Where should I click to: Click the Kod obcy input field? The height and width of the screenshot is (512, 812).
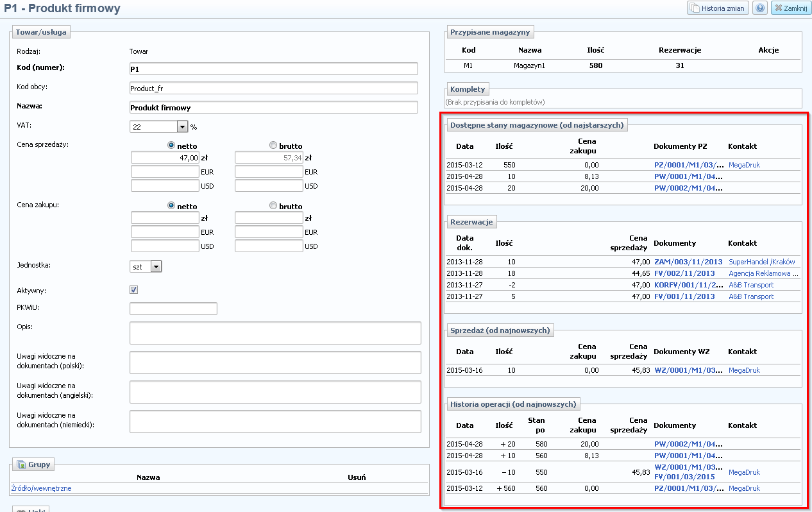[273, 88]
